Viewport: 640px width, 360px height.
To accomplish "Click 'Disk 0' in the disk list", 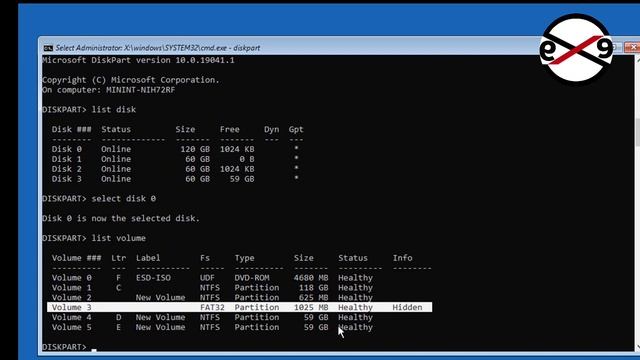I will (x=67, y=149).
